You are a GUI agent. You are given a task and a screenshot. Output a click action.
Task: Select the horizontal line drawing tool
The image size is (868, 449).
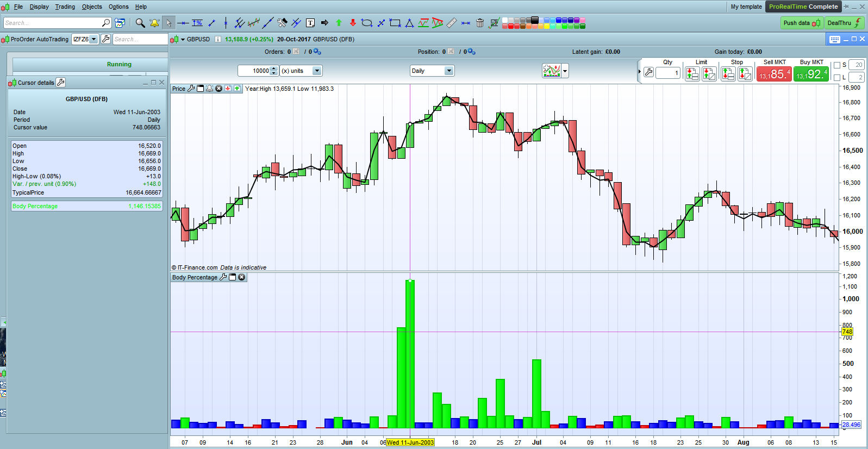[x=183, y=23]
